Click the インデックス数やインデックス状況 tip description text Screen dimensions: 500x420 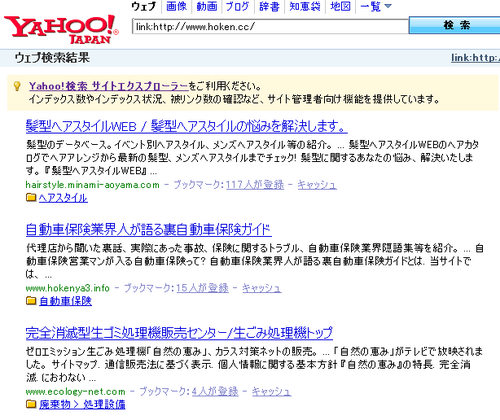(234, 99)
